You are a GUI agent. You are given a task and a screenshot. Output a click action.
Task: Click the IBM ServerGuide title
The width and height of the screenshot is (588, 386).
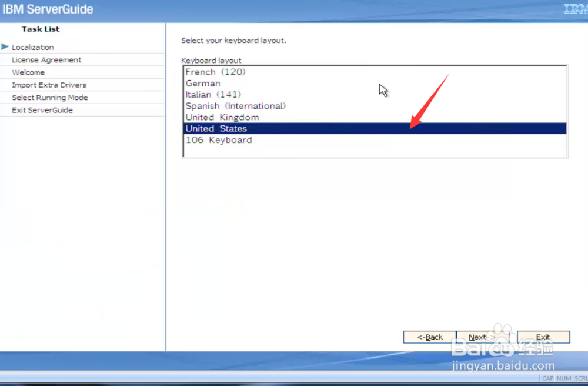point(48,9)
